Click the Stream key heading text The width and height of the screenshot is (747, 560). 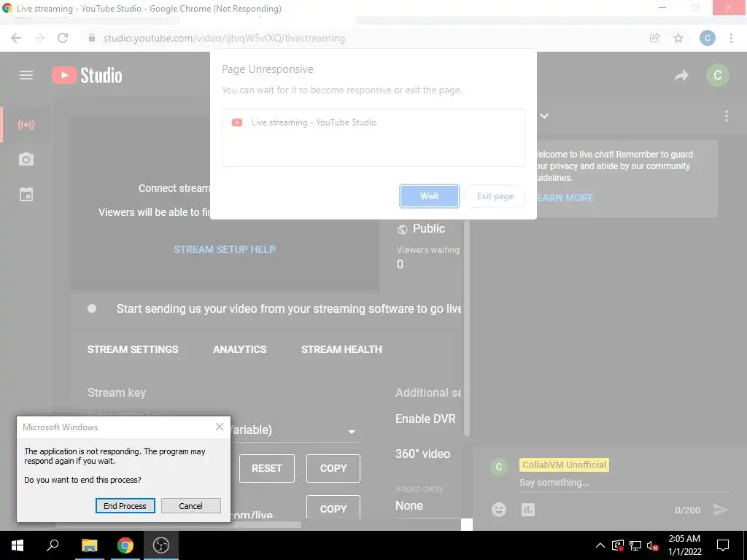(x=117, y=393)
